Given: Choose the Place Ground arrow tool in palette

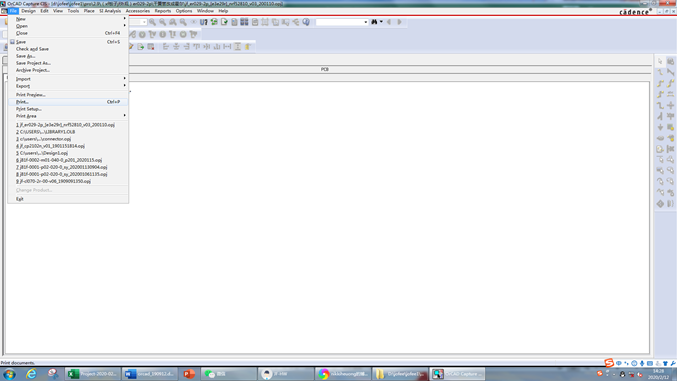Looking at the screenshot, I should click(660, 127).
